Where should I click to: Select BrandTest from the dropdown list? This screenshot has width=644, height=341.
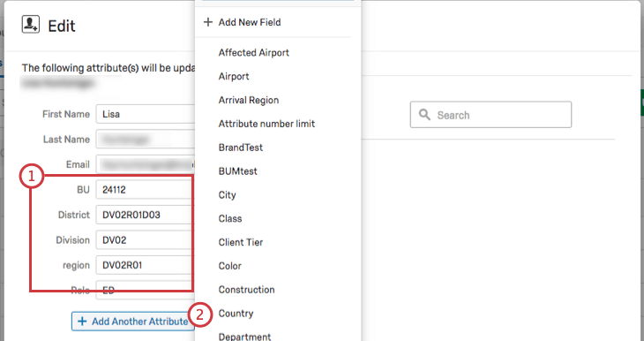pyautogui.click(x=241, y=148)
